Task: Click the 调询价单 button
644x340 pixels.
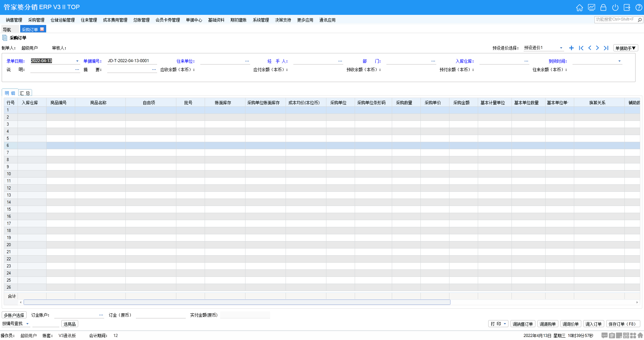Action: pos(570,324)
